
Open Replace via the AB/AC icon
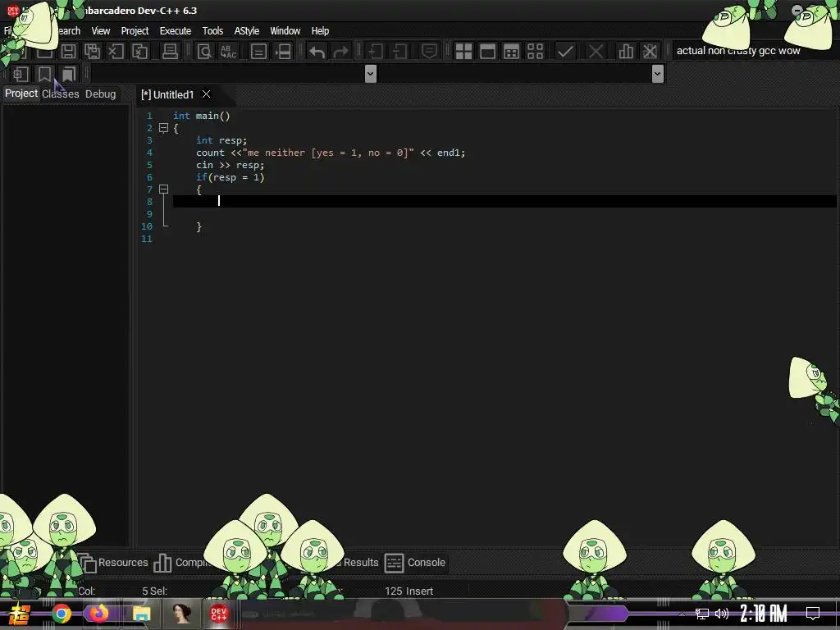pos(228,52)
